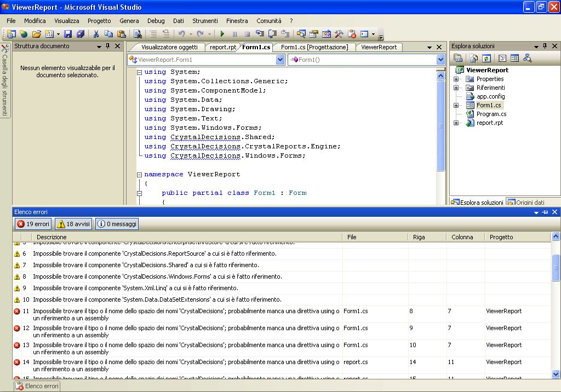Open the Progetto menu
The width and height of the screenshot is (561, 392).
pyautogui.click(x=100, y=21)
